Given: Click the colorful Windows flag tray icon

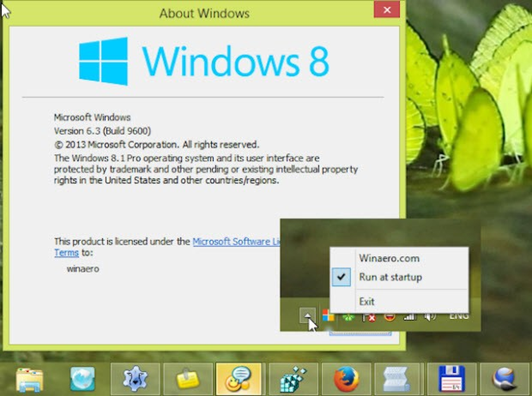Looking at the screenshot, I should coord(328,316).
